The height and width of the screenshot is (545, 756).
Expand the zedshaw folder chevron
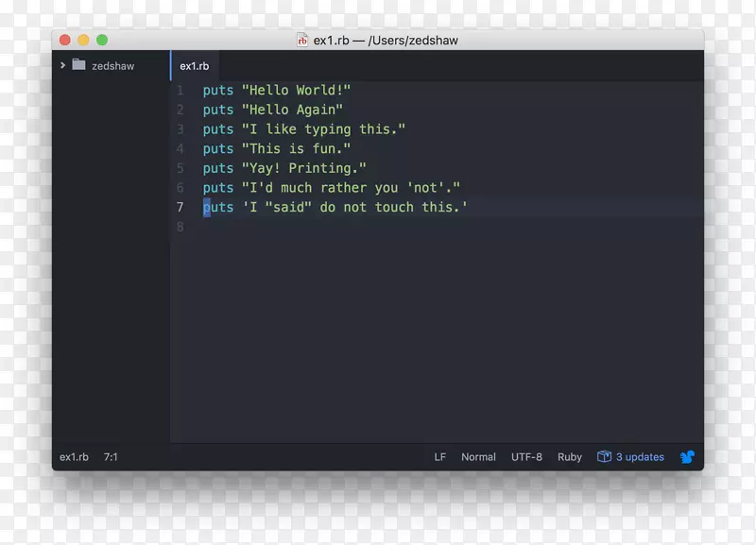[63, 65]
